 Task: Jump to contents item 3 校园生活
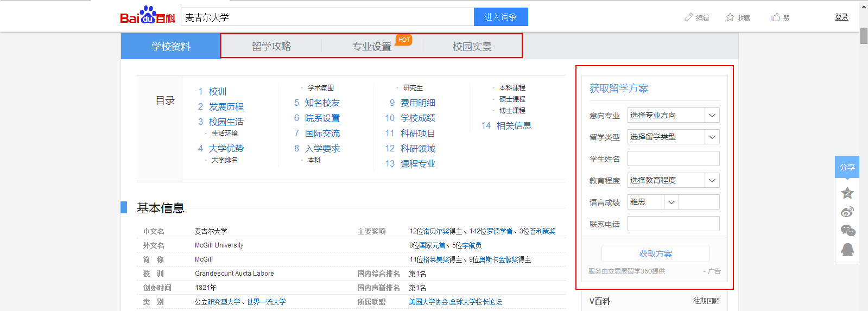[x=226, y=122]
